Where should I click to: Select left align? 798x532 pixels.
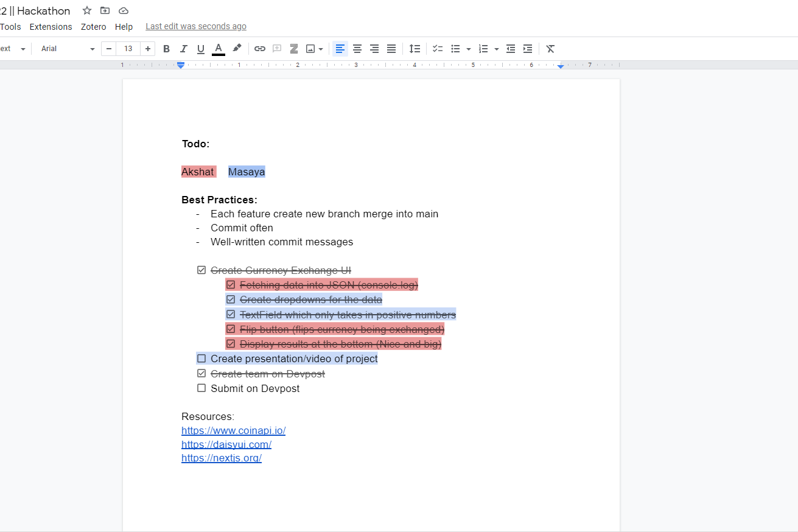340,49
